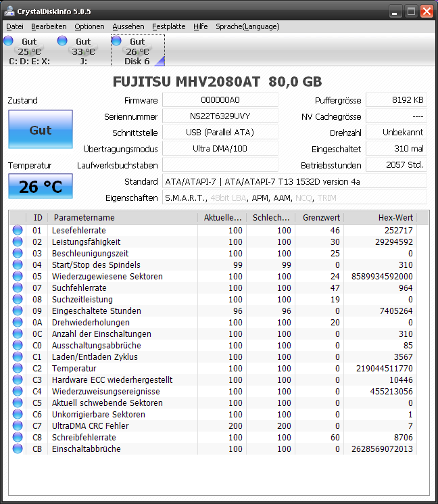Click status orb of Anzahl der Einschaltungen
438x504 pixels.
(18, 334)
